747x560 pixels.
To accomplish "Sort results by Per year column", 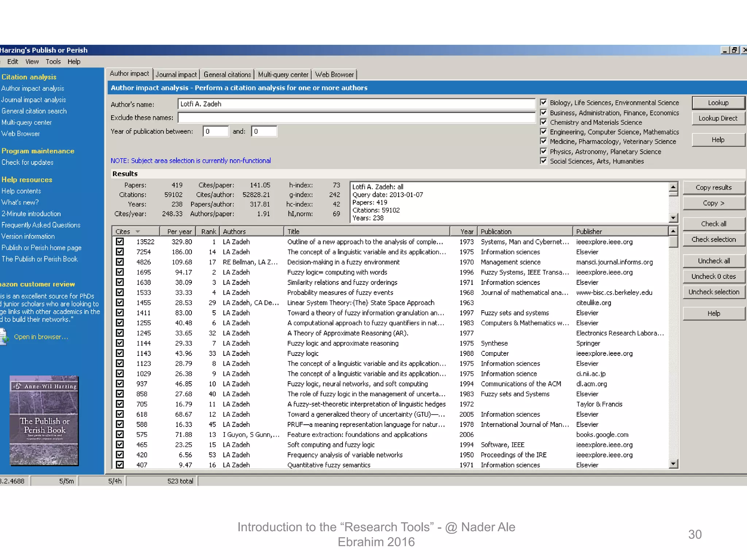I will 178,232.
